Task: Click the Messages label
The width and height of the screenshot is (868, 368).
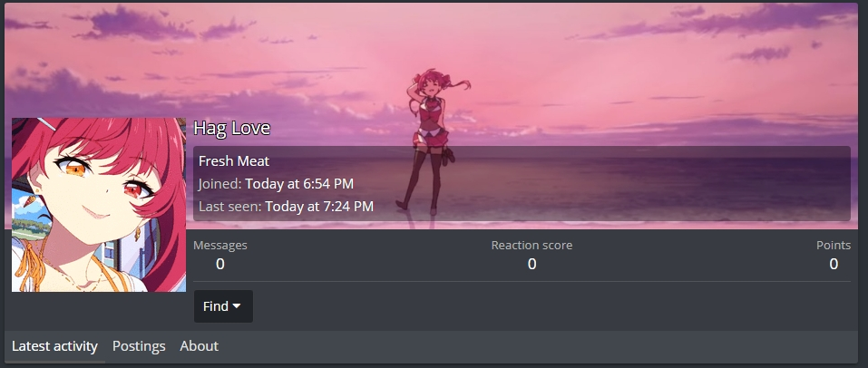Action: [x=220, y=245]
